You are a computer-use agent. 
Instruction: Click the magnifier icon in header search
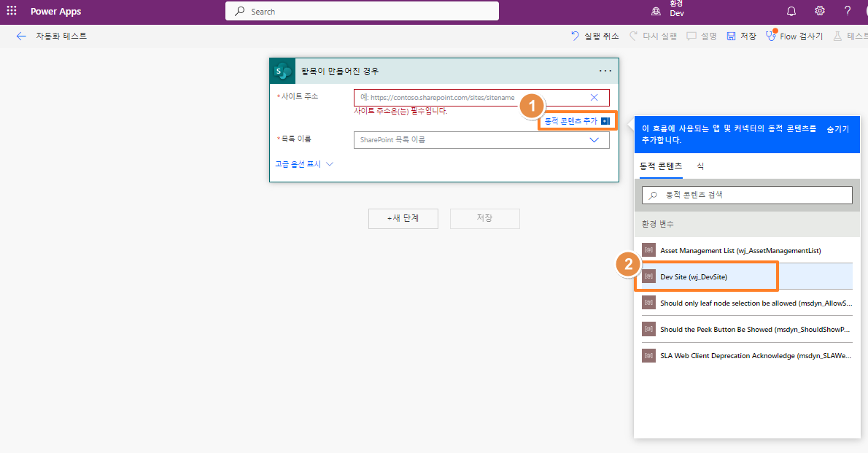(240, 11)
